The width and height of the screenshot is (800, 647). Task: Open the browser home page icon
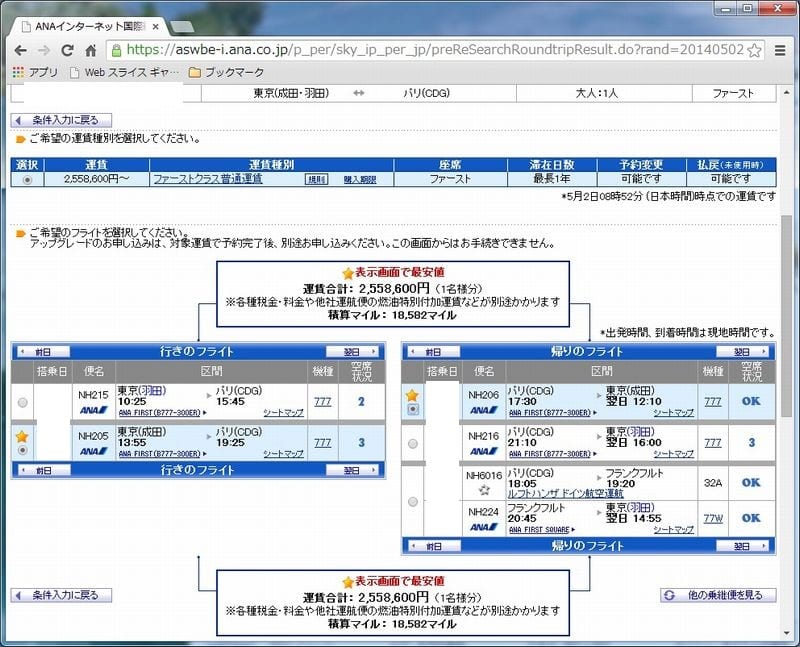point(91,50)
